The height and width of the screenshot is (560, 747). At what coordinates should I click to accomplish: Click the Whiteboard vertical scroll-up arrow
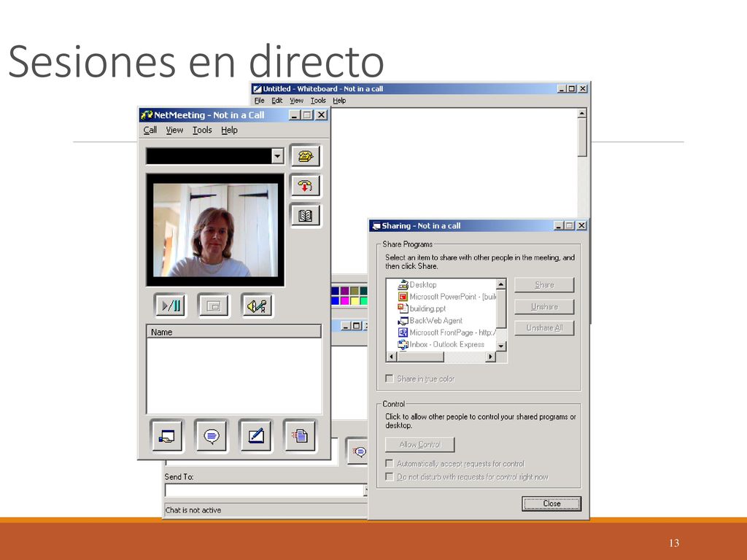(582, 113)
